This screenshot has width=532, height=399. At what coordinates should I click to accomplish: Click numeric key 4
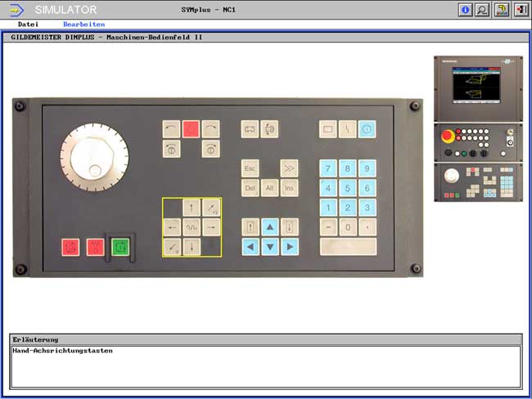(328, 188)
